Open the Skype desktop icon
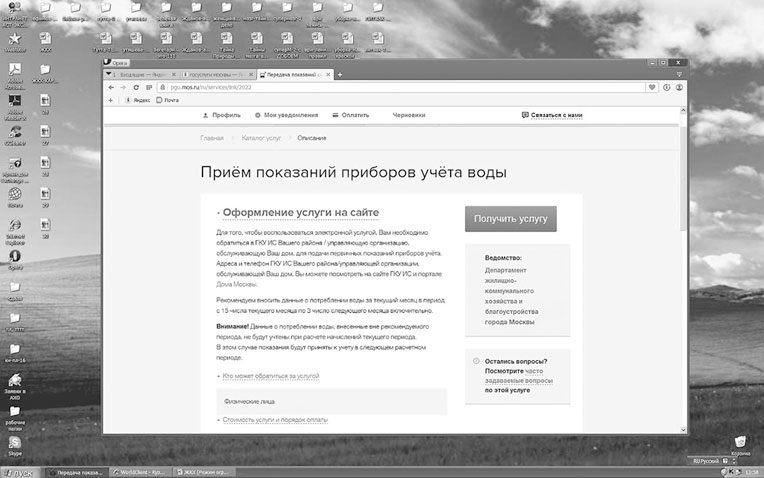764x478 pixels. tap(16, 443)
